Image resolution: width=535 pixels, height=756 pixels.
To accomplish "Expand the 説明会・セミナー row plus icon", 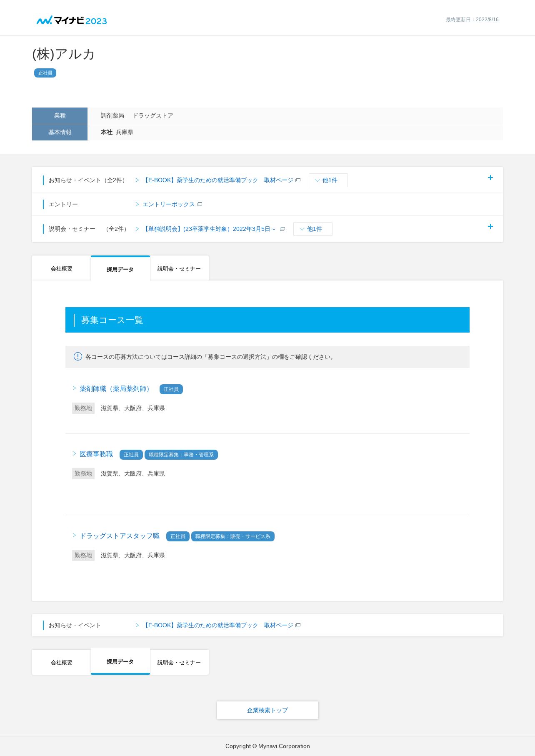I will click(x=490, y=226).
